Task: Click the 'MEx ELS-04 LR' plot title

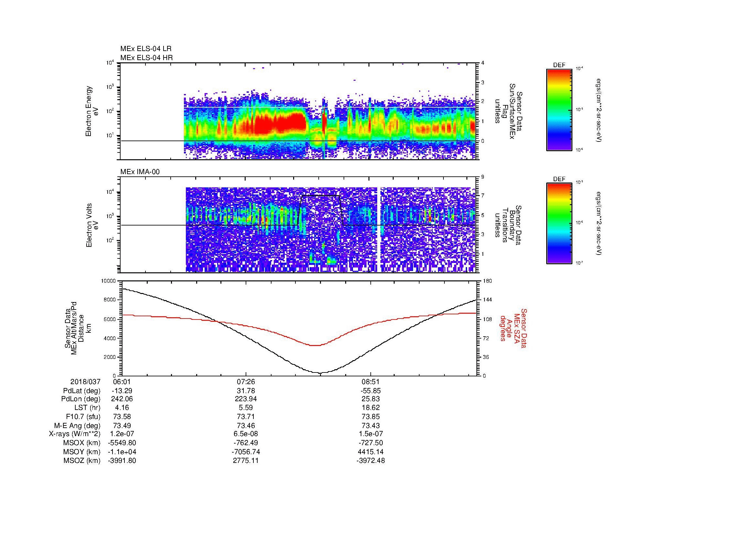Action: (x=145, y=49)
